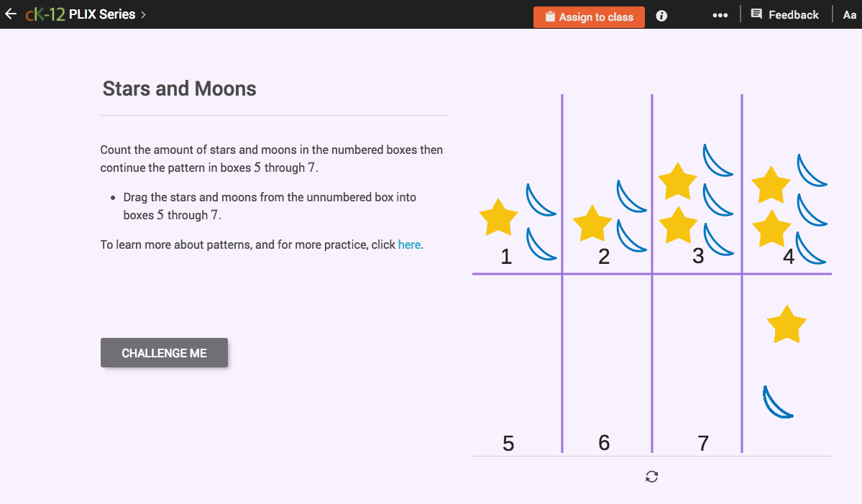Select the draggable star in the unnumbered box

click(x=786, y=325)
